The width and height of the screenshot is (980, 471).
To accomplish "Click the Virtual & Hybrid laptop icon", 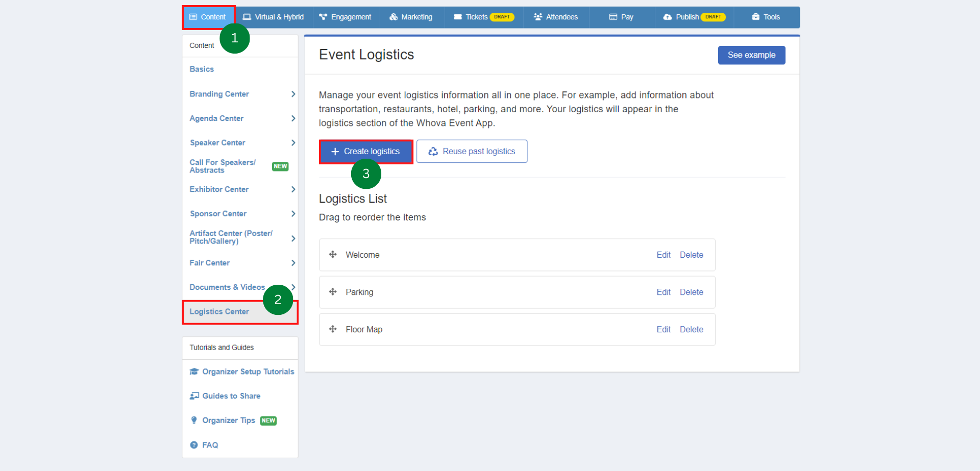I will [x=246, y=17].
